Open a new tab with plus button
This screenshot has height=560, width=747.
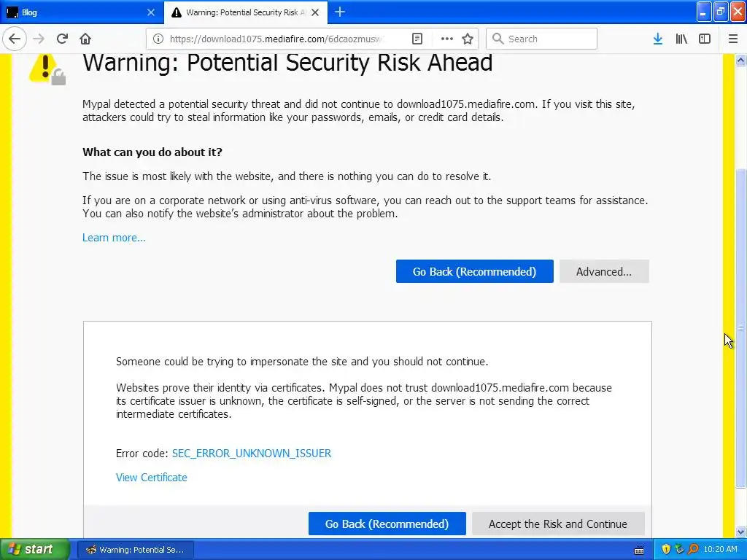pyautogui.click(x=339, y=12)
